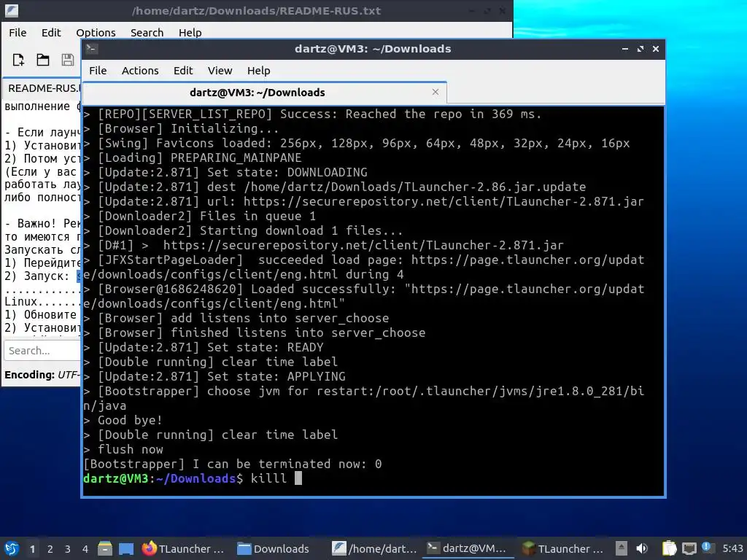
Task: Open the terminal's View menu
Action: click(220, 71)
